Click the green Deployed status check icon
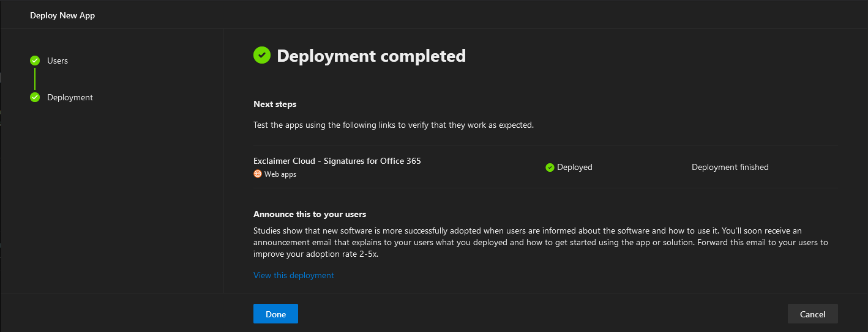This screenshot has height=332, width=868. [x=550, y=167]
